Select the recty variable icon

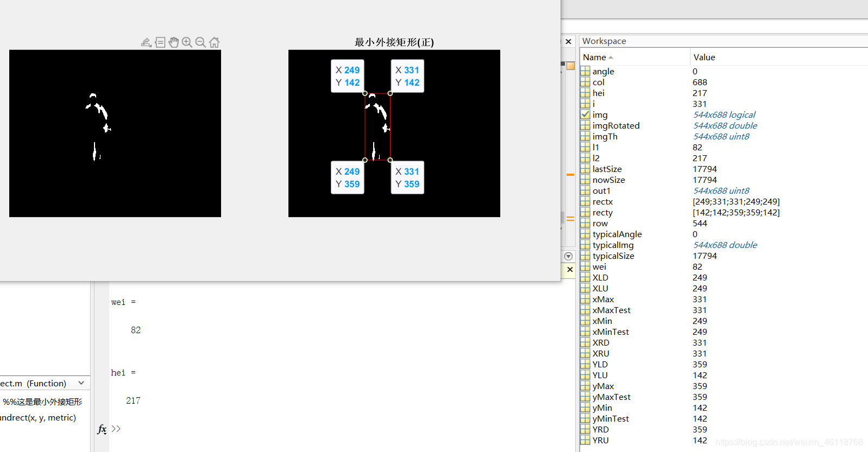tap(585, 212)
